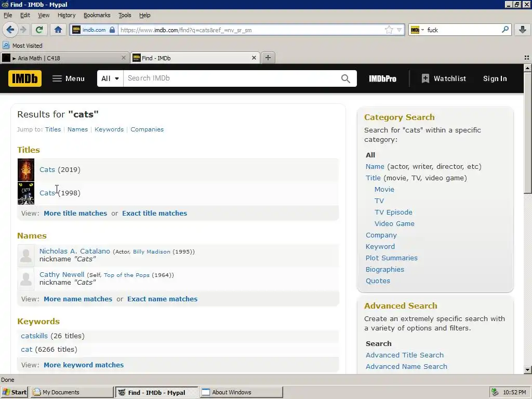This screenshot has height=399, width=532.
Task: Click the IMDb search magnifier icon
Action: tap(345, 79)
